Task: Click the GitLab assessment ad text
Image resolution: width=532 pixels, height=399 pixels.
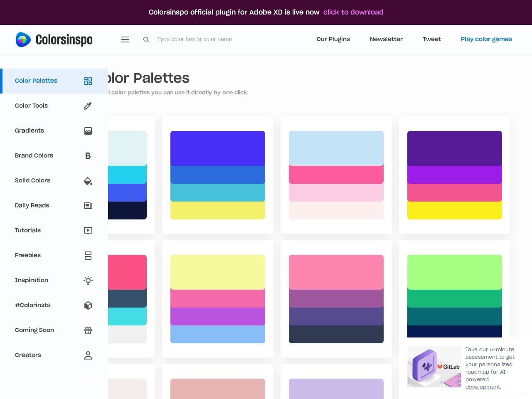Action: point(490,368)
